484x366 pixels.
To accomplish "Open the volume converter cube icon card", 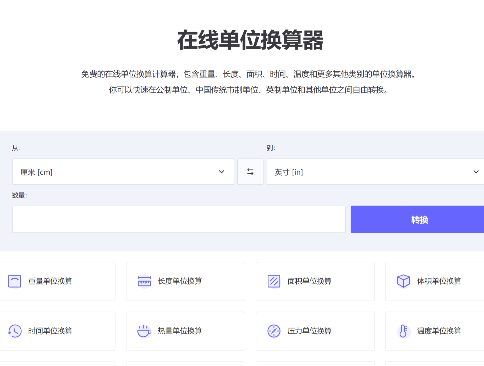I will click(x=435, y=281).
